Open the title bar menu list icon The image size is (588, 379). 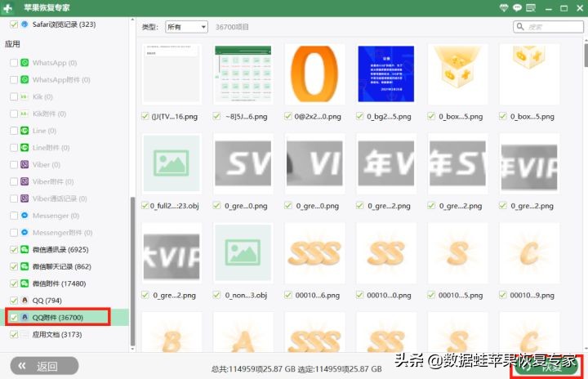pyautogui.click(x=531, y=8)
